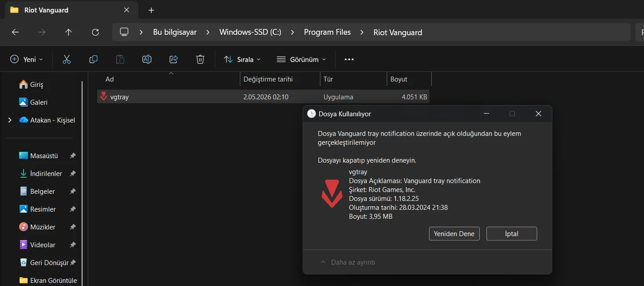644x286 pixels.
Task: Click the vgtray file name text
Action: (x=119, y=97)
